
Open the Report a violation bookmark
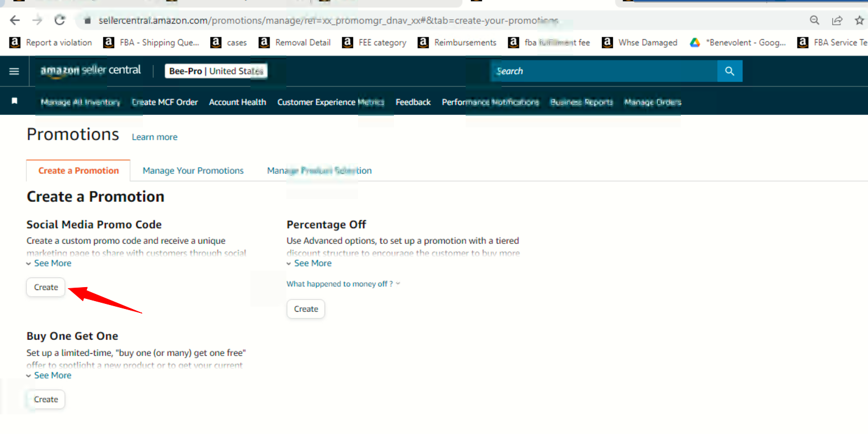[x=52, y=43]
